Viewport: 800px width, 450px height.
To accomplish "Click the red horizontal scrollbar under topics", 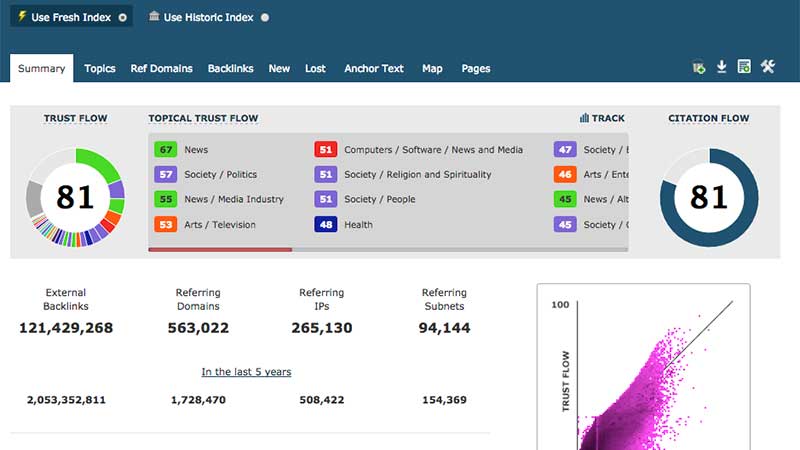I will point(220,249).
